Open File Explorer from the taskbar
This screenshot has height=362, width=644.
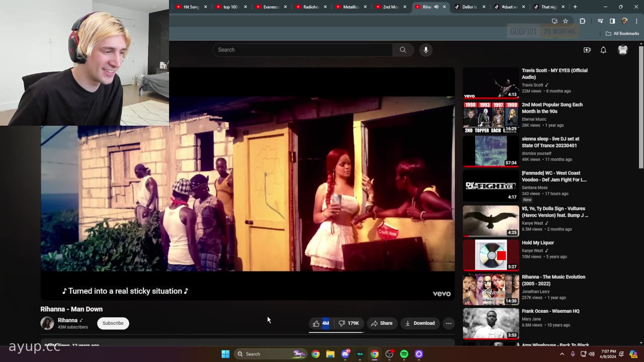330,354
